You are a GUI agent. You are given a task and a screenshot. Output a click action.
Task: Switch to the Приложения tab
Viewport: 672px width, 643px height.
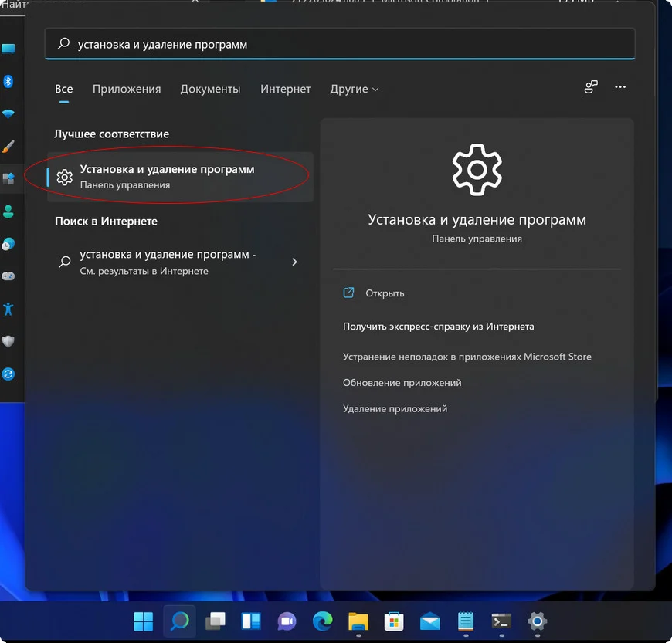coord(127,89)
